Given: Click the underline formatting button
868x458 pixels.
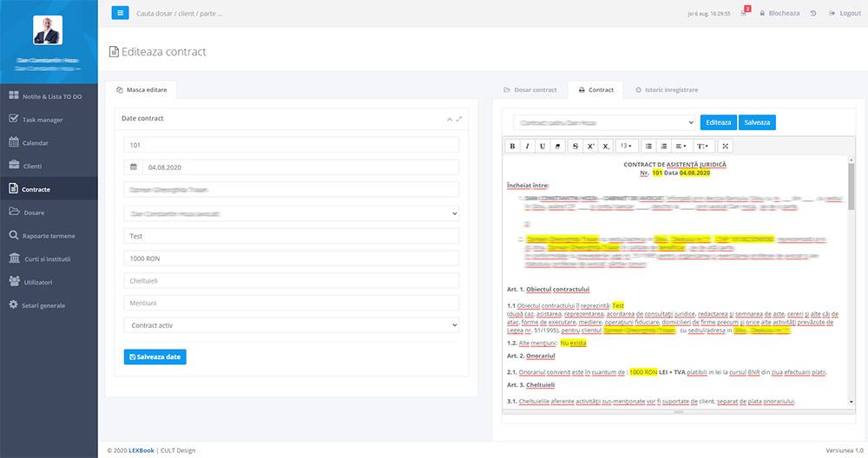Looking at the screenshot, I should [542, 146].
